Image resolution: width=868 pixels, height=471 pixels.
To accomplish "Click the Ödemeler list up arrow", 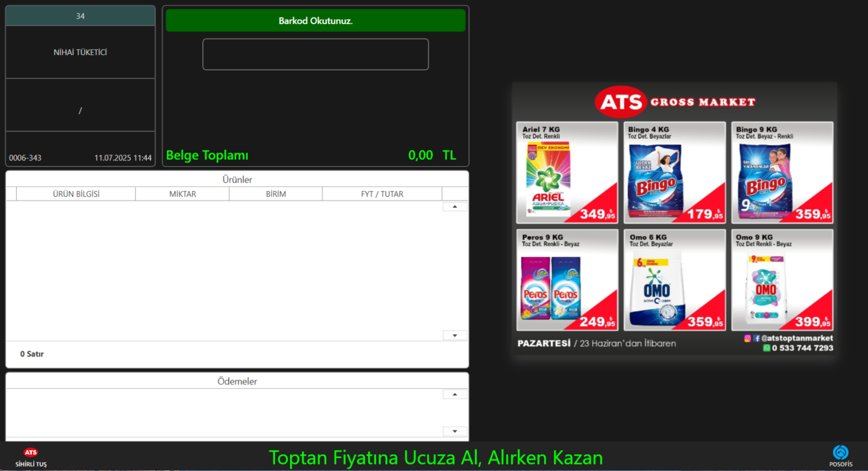I will (455, 394).
